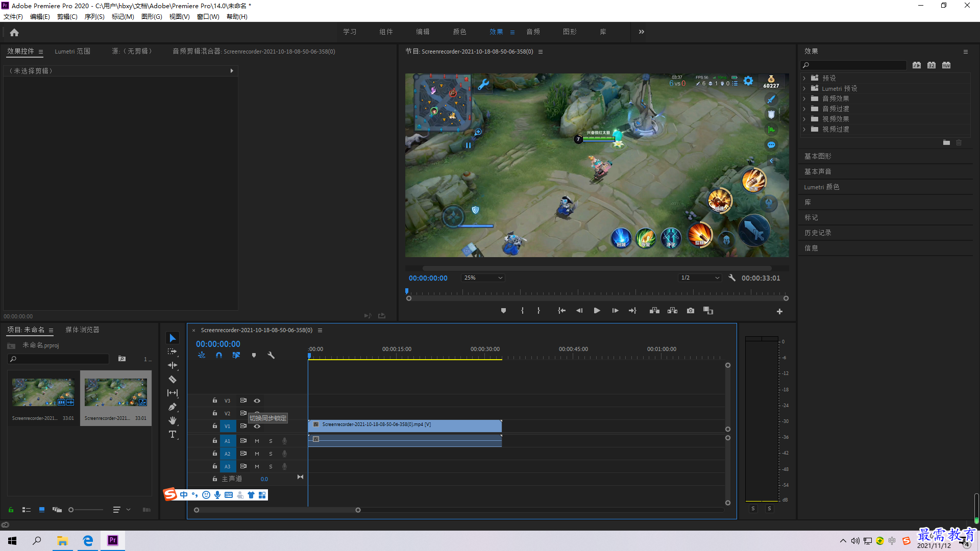Open the 1/2 playback resolution dropdown
Screen dimensions: 980x551
(700, 278)
